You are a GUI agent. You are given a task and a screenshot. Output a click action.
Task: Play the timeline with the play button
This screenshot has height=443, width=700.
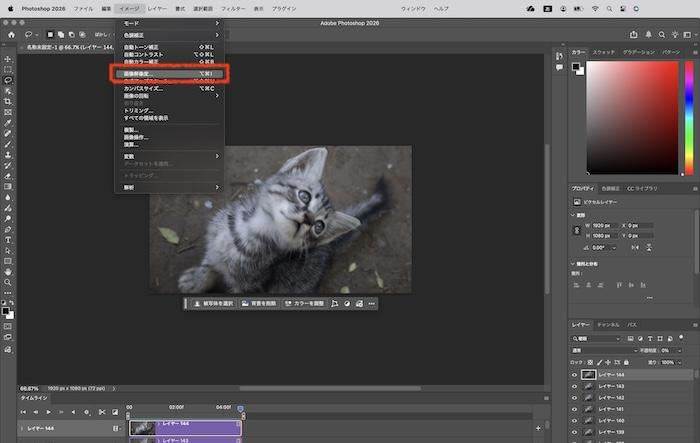49,411
